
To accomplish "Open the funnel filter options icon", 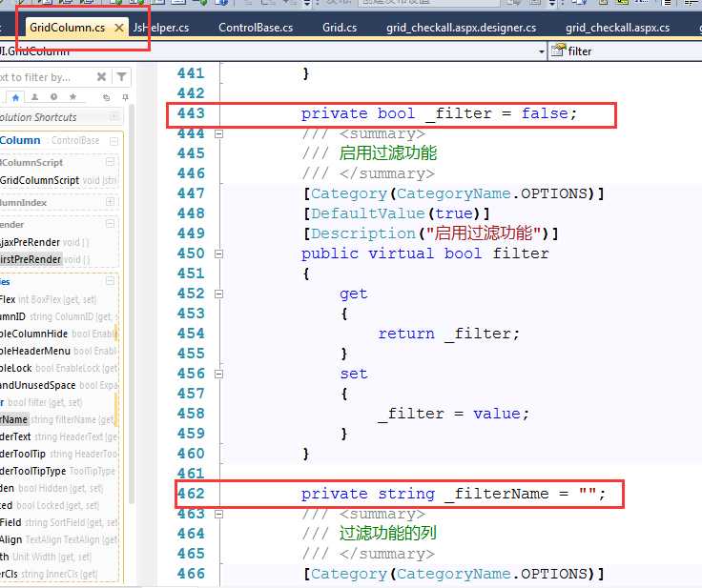I will [121, 77].
